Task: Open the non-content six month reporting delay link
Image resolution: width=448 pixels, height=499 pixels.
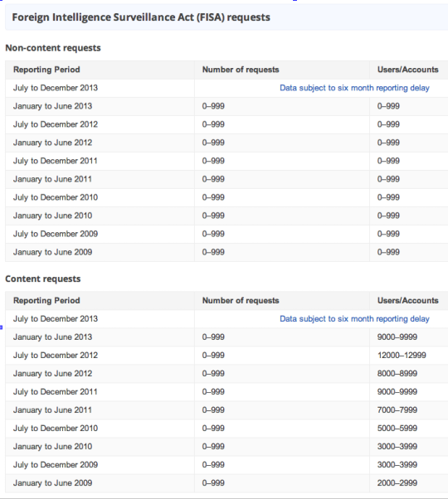Action: (354, 88)
